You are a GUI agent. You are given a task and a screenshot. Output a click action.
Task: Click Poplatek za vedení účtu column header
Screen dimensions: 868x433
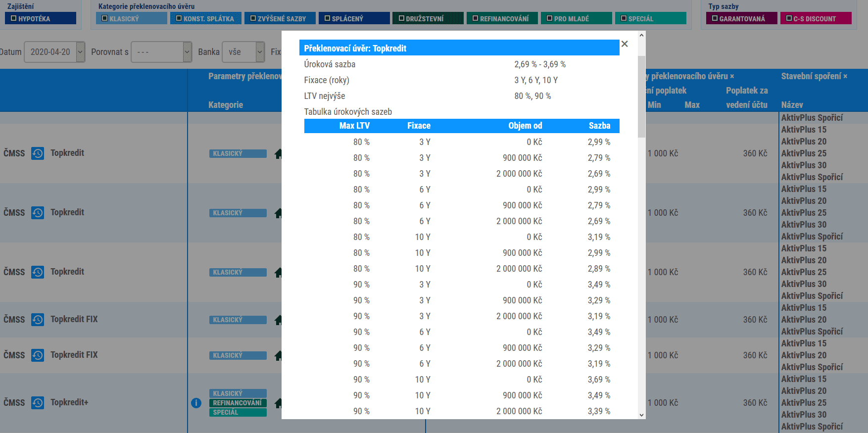pos(747,97)
